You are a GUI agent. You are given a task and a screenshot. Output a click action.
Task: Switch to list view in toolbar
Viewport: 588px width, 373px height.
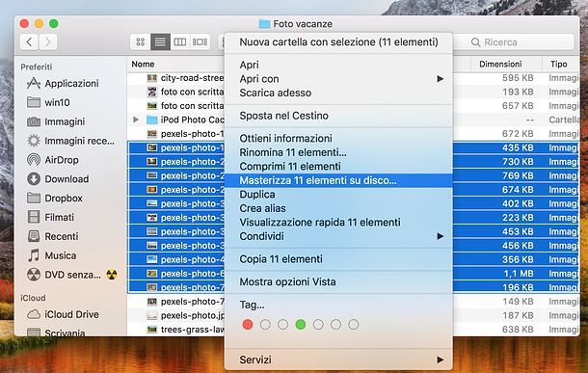pos(160,42)
